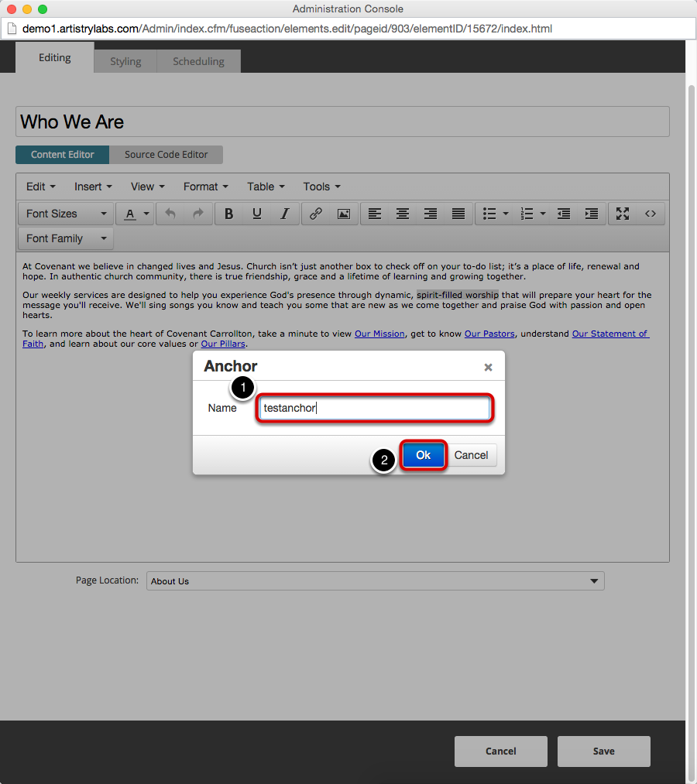Apply numbered list formatting
The image size is (697, 784).
tap(527, 214)
